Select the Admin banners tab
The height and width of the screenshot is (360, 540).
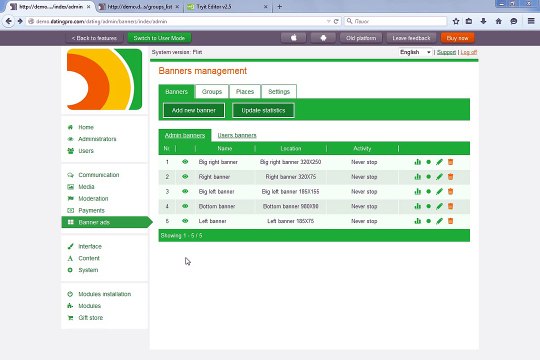[185, 135]
